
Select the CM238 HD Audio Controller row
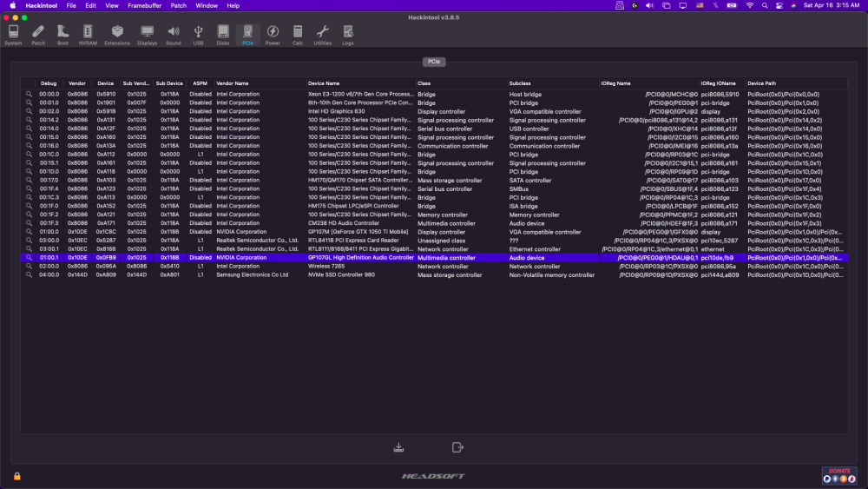pyautogui.click(x=434, y=223)
